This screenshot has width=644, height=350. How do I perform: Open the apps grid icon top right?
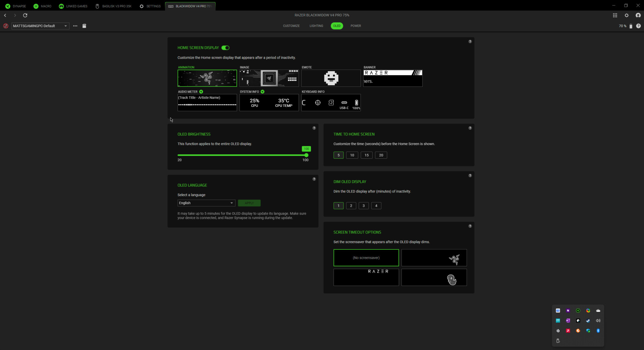coord(615,15)
